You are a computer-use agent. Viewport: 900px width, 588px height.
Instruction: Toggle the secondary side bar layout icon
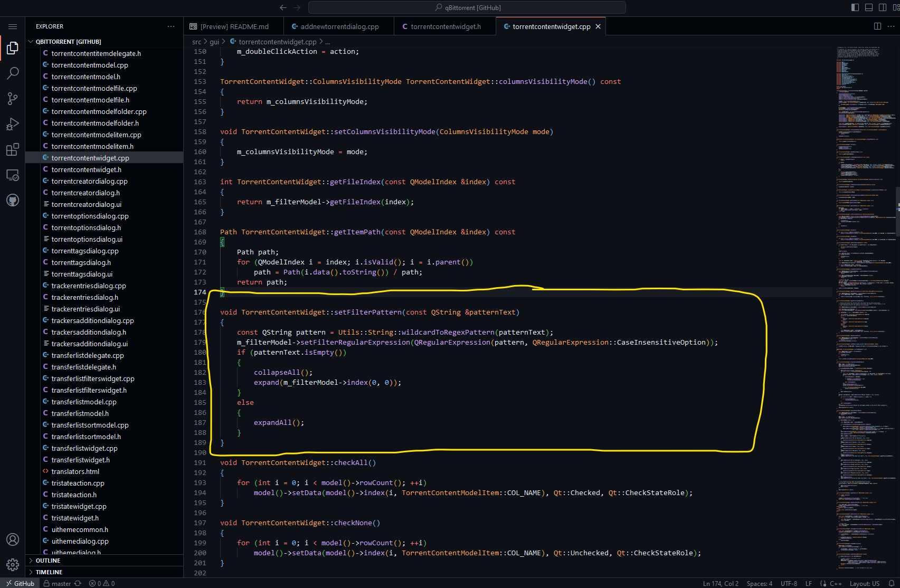(x=883, y=7)
